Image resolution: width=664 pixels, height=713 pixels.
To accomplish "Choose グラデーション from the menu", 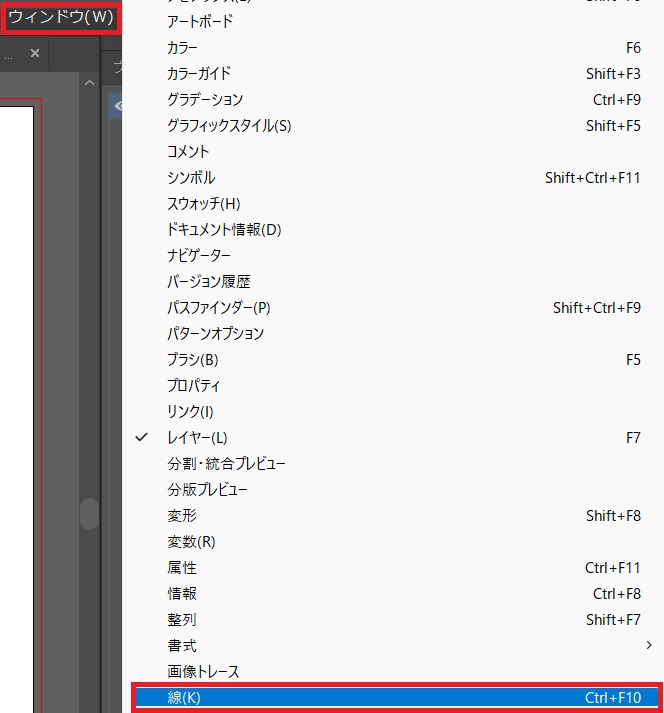I will point(205,100).
